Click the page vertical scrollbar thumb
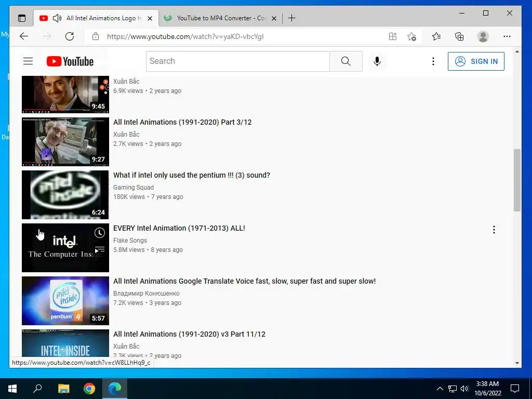Viewport: 532px width, 399px height. coord(517,180)
